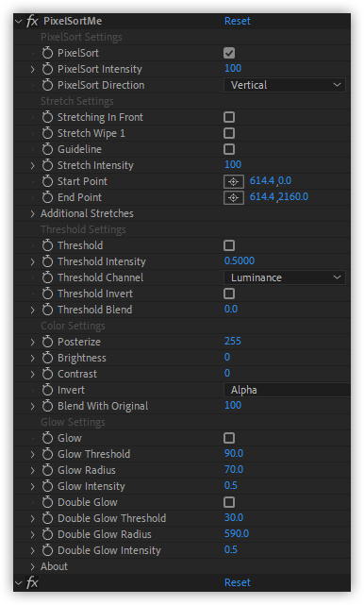The width and height of the screenshot is (364, 605).
Task: Click the Start Point X value 614.4
Action: (x=262, y=180)
